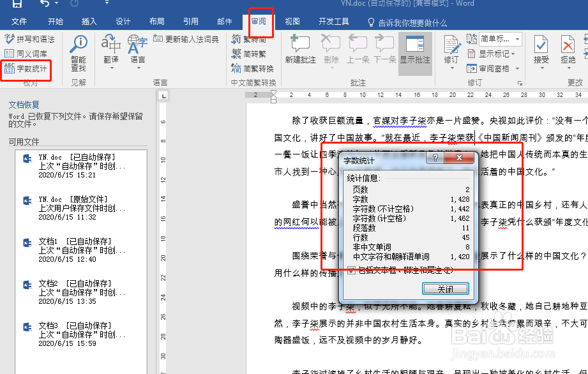Open 字数统计 word count
588x374 pixels.
pos(26,68)
